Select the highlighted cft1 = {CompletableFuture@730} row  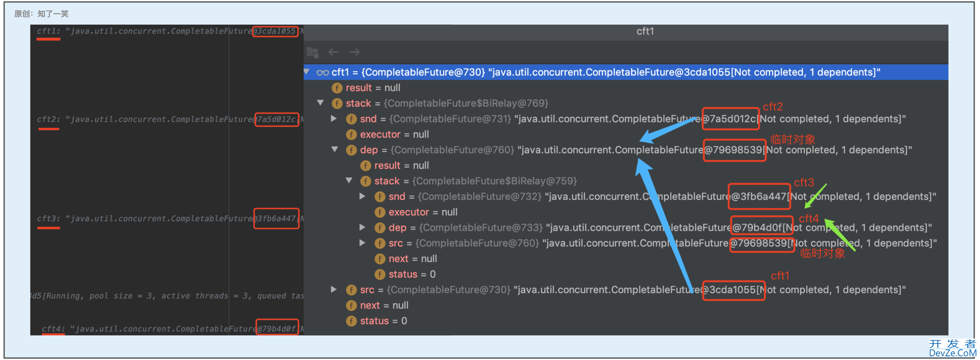click(625, 72)
